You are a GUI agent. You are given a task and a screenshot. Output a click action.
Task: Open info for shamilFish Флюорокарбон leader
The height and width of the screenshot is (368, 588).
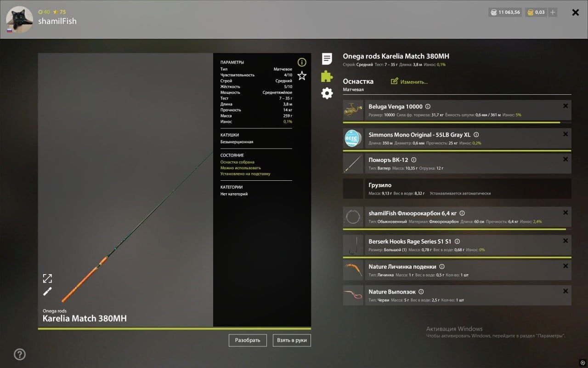462,213
